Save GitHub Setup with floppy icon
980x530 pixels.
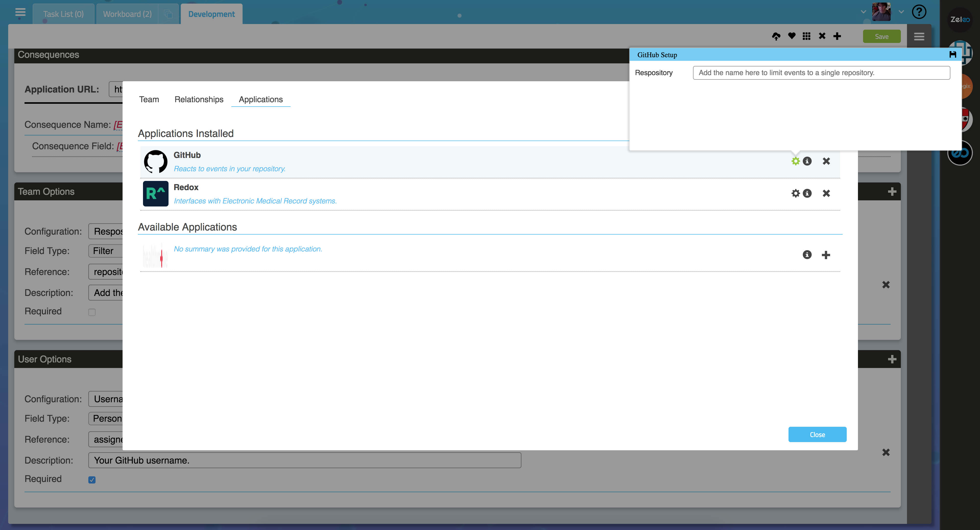click(x=953, y=54)
